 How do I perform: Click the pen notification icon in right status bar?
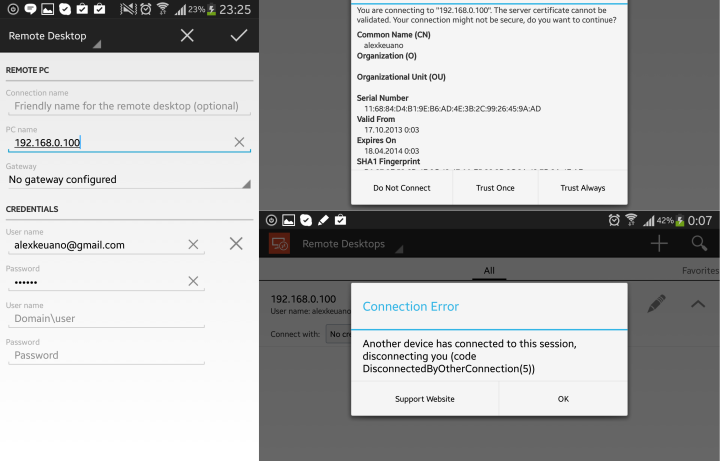[323, 220]
